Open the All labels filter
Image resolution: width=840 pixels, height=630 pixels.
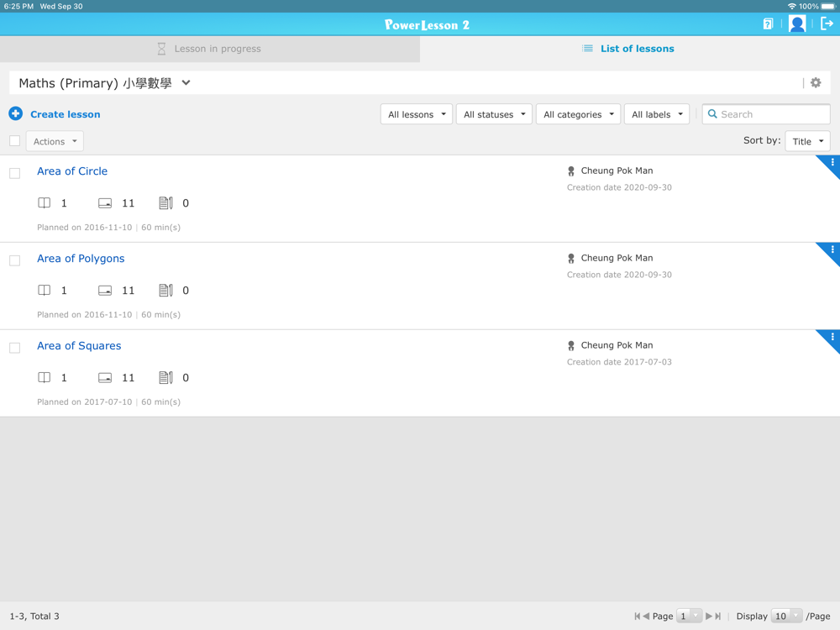tap(657, 114)
